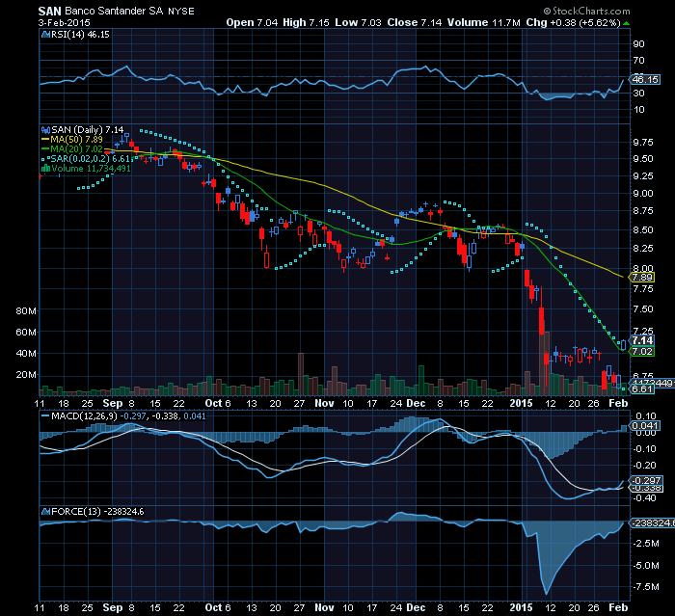Viewport: 675px width, 616px height.
Task: Click the green up-triangle change indicator
Action: 627,23
